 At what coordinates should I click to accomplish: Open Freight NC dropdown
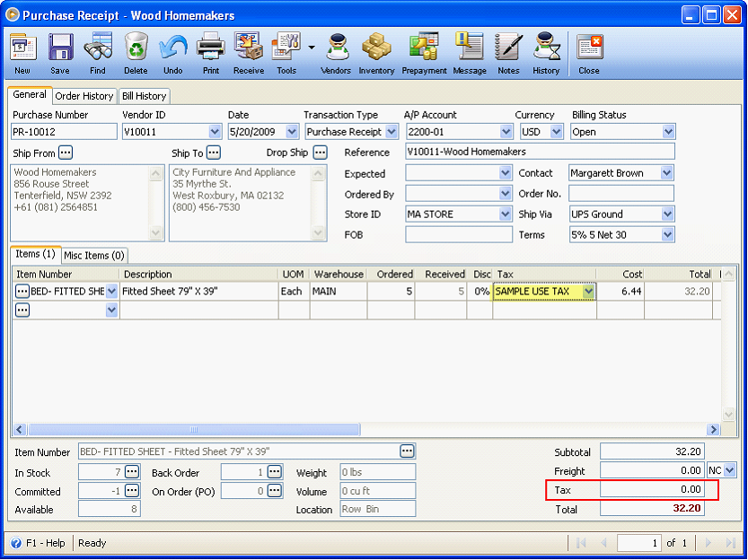point(729,470)
